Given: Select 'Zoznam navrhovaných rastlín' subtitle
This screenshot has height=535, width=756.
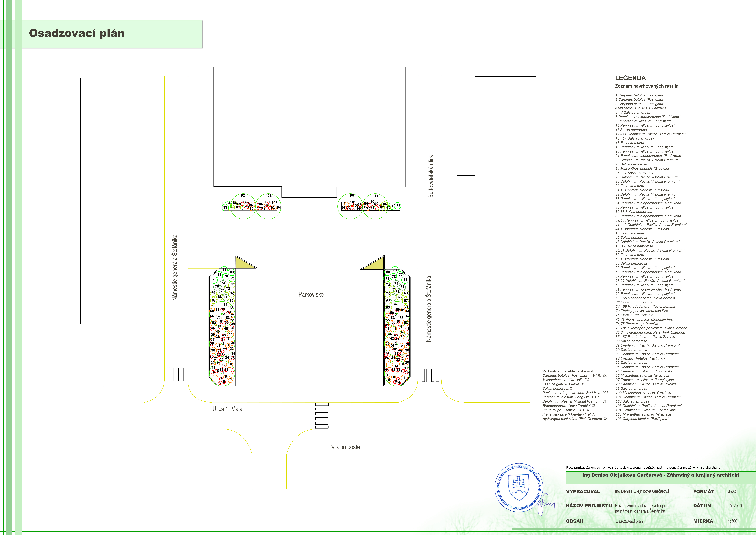Looking at the screenshot, I should click(x=647, y=86).
